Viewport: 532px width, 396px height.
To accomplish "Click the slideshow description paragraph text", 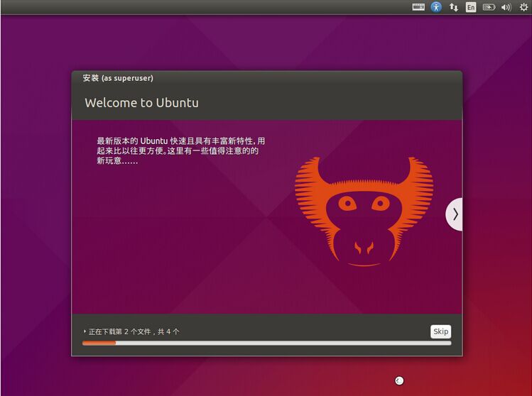I will pos(180,150).
